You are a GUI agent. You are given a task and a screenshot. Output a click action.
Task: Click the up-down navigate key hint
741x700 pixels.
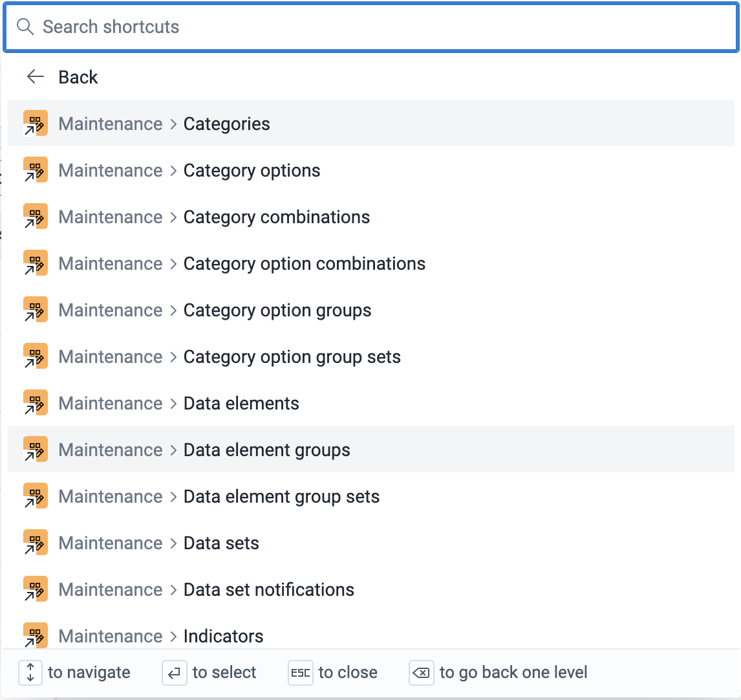(30, 673)
